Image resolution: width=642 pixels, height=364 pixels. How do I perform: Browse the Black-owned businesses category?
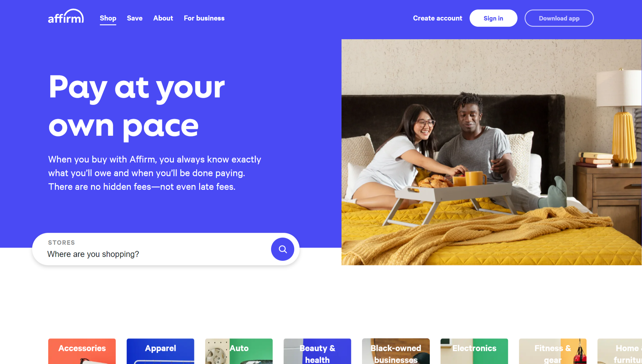396,351
